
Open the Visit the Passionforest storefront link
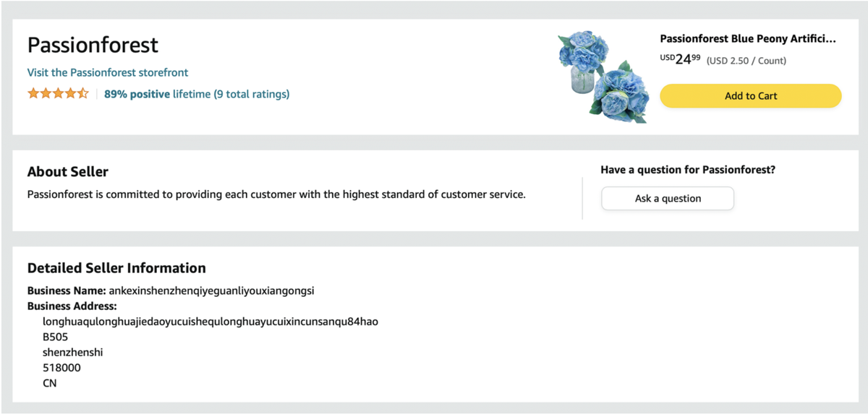(x=108, y=72)
